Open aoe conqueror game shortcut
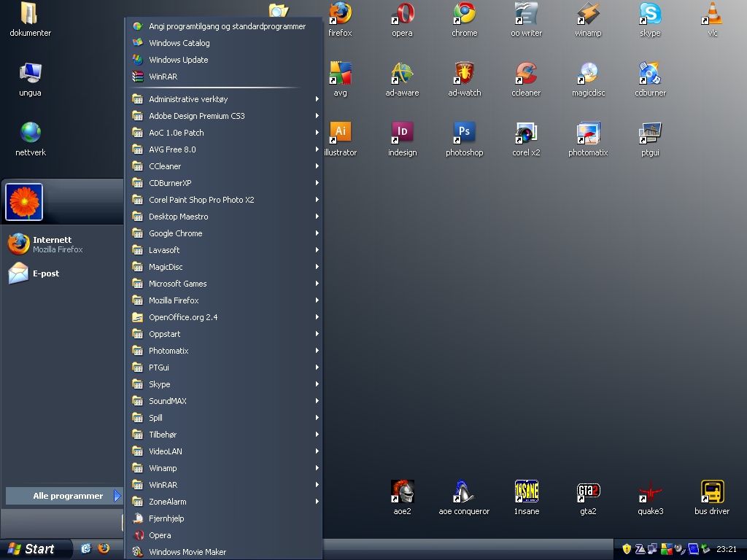 tap(465, 497)
